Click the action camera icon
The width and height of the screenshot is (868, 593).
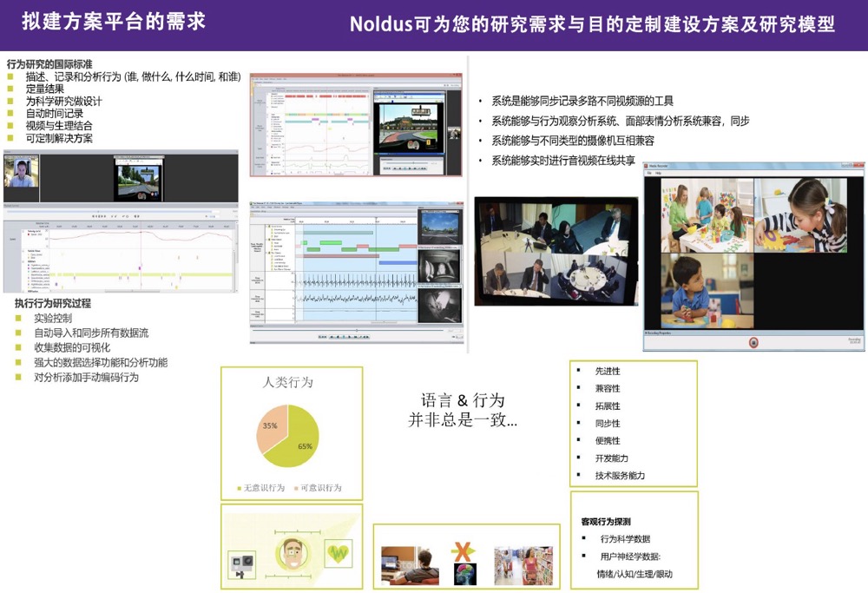point(242,566)
